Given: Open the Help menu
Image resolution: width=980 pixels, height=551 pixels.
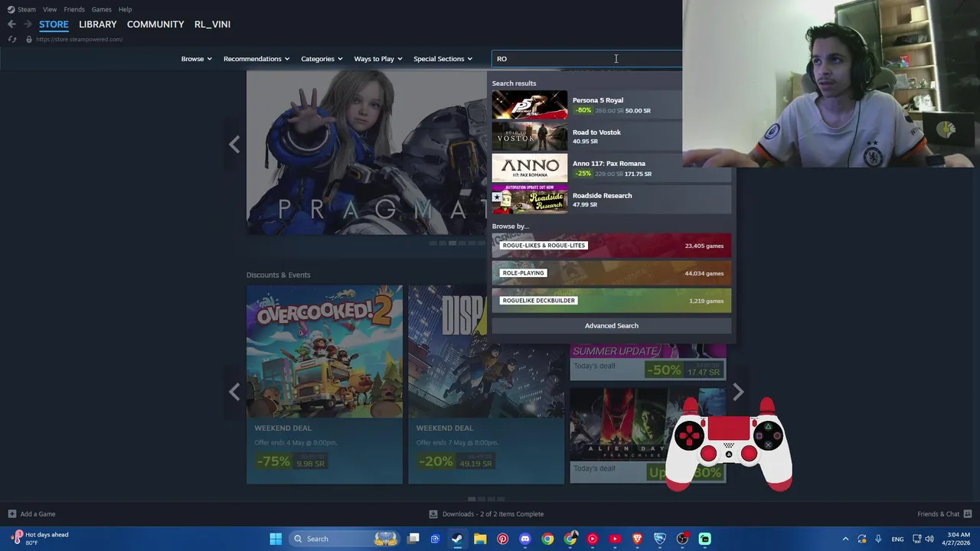Looking at the screenshot, I should point(125,9).
